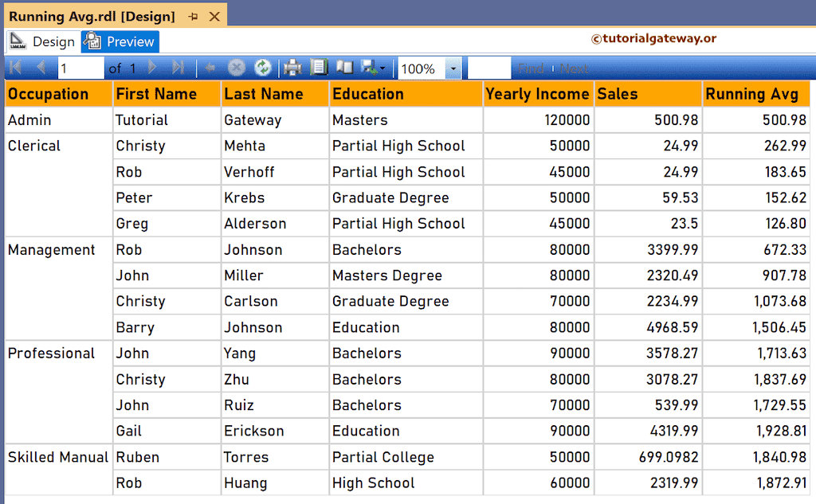Jump to the last page
816x504 pixels.
click(x=178, y=67)
